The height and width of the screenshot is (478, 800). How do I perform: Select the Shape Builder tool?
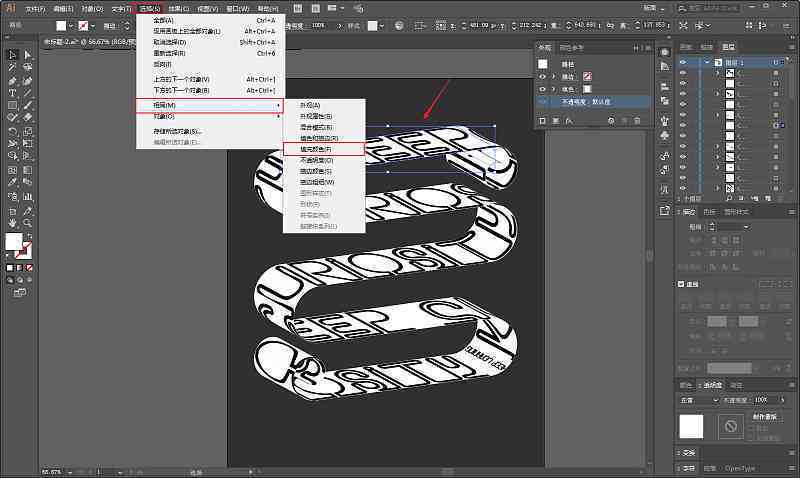coord(13,157)
